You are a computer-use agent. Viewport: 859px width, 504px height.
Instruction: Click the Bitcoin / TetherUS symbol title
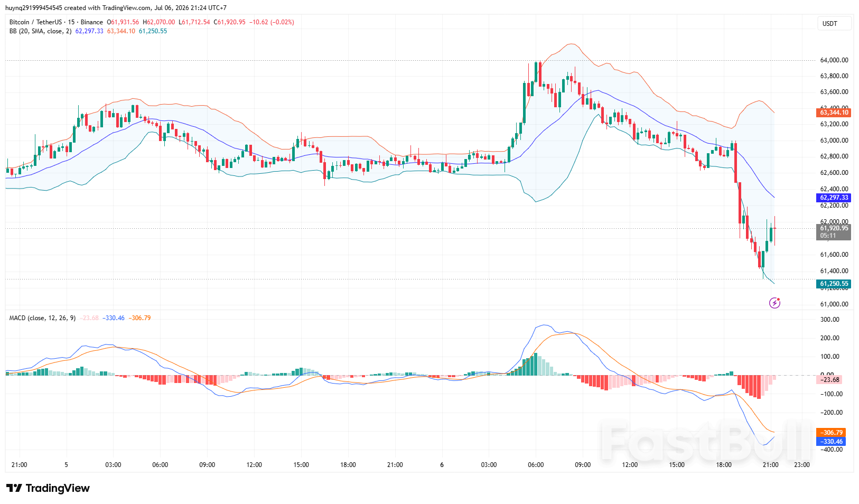coord(56,22)
